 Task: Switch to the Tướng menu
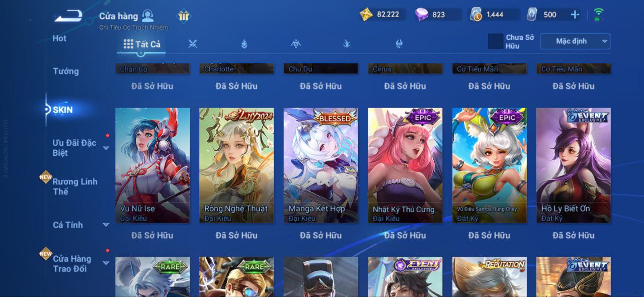click(66, 71)
